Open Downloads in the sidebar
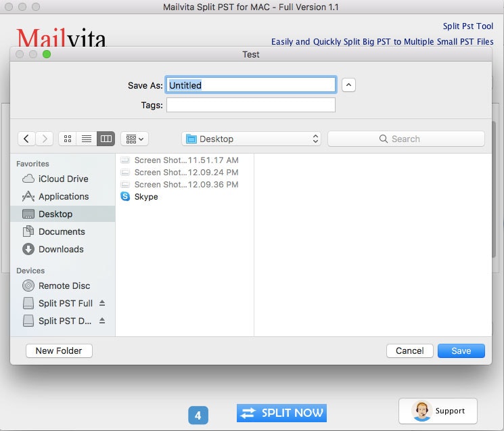The height and width of the screenshot is (431, 504). click(63, 249)
